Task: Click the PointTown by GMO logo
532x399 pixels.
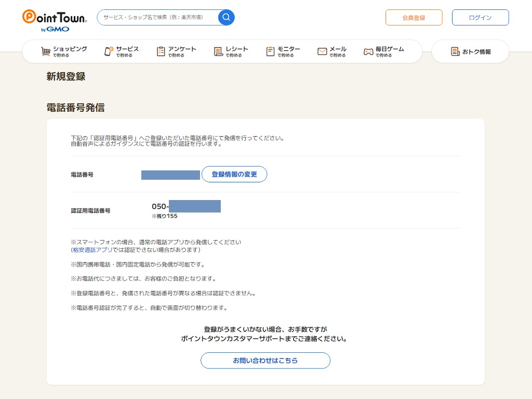Action: click(x=55, y=20)
